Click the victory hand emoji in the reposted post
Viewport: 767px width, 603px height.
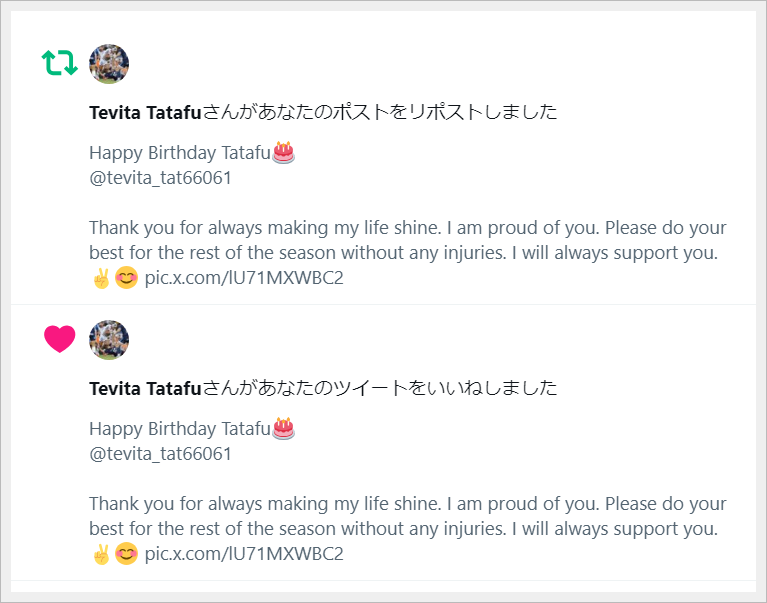(100, 278)
